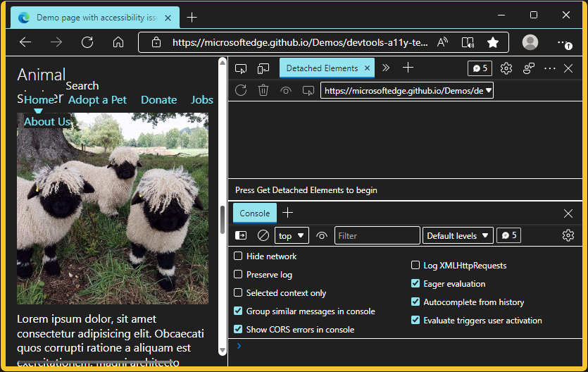Click the page vertical scrollbar thumb

(223, 220)
